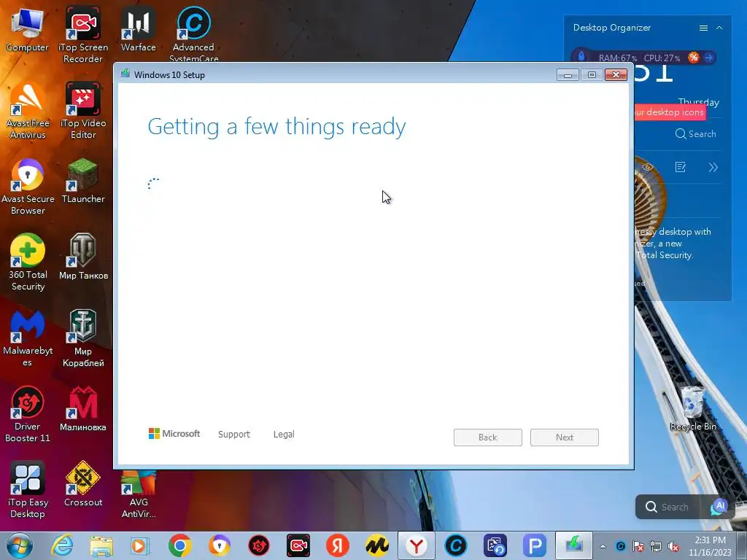
Task: Launch Google Chrome from the taskbar
Action: (179, 545)
